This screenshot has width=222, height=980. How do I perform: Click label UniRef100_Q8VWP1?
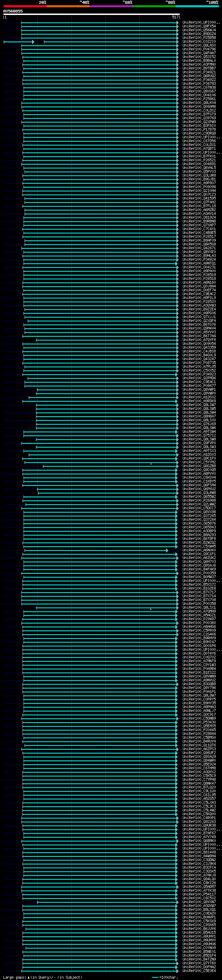(199, 390)
